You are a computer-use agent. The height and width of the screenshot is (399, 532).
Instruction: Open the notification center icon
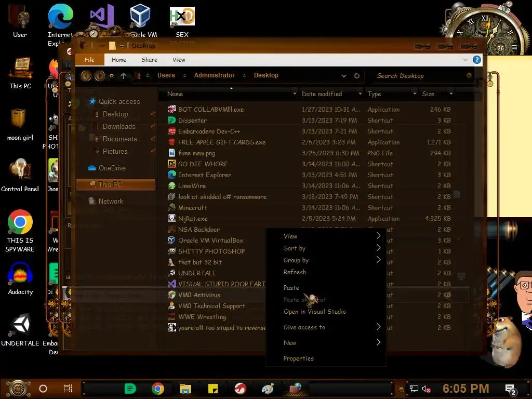[x=511, y=390]
